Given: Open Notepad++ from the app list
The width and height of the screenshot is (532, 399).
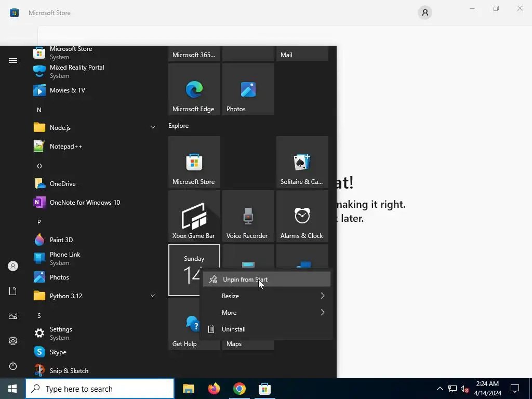Looking at the screenshot, I should 95,146.
